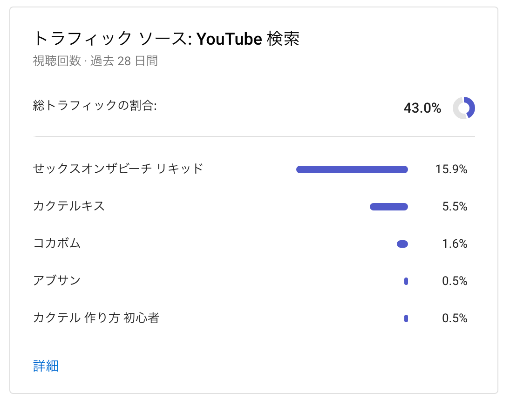
Task: Click the 0.5% value for アブサン
Action: coord(455,281)
